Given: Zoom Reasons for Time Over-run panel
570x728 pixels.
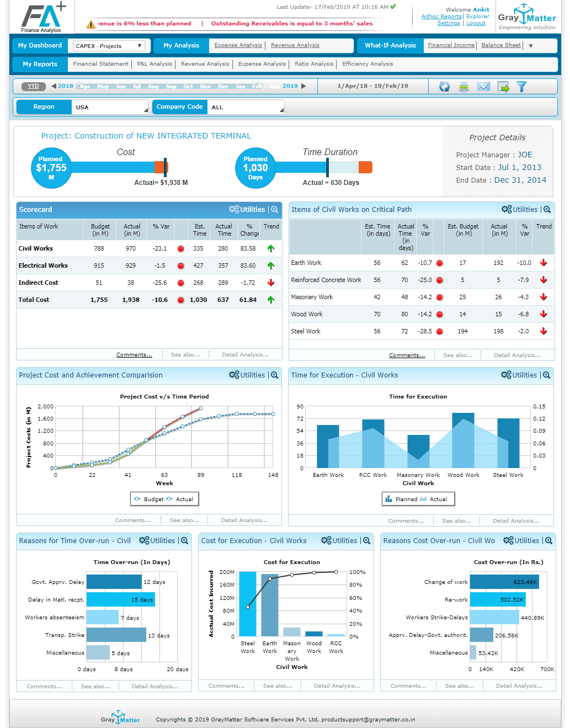Looking at the screenshot, I should click(184, 540).
